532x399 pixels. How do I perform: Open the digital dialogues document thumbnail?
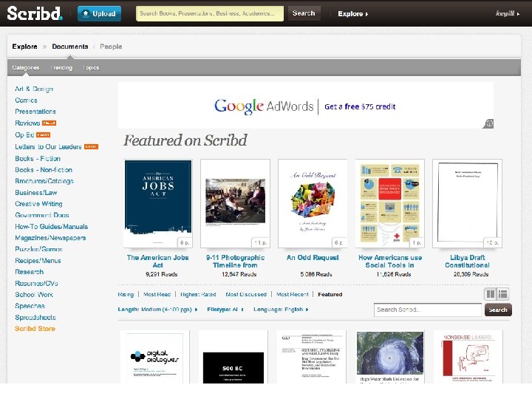(154, 357)
